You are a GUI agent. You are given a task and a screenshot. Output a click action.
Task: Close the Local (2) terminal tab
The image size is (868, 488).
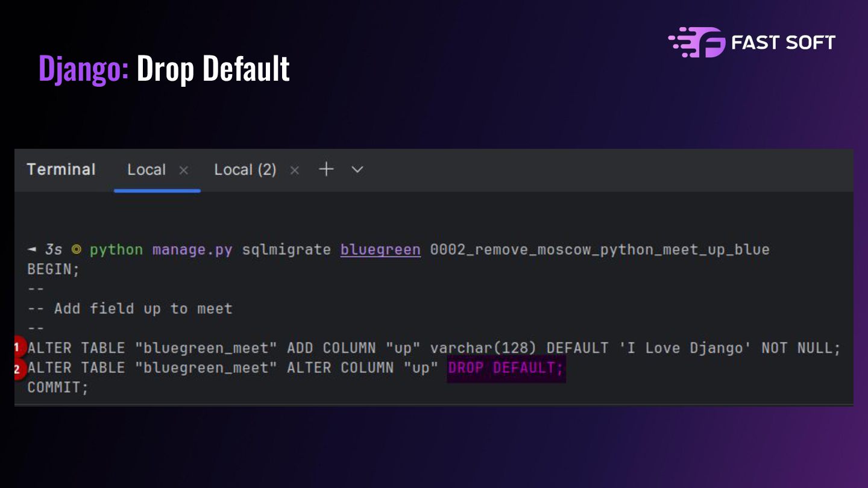coord(295,170)
